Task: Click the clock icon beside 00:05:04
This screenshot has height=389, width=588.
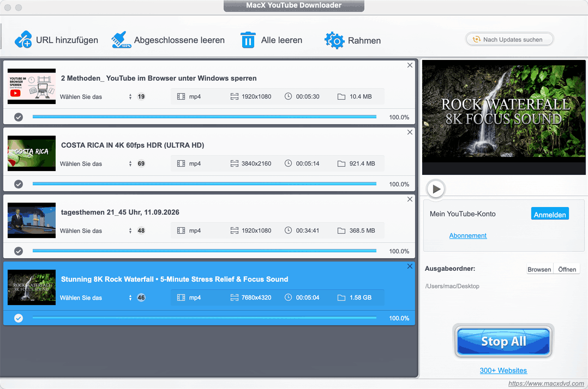Action: coord(288,297)
